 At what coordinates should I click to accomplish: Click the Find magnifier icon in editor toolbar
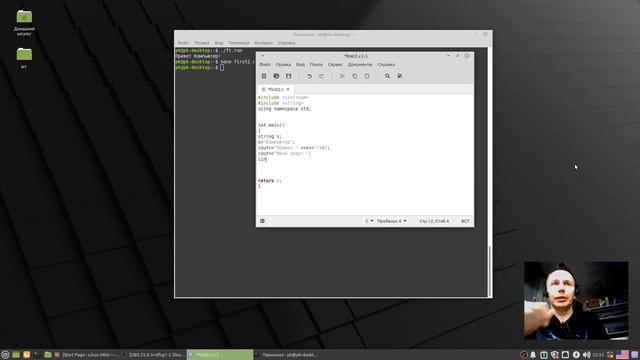(387, 76)
